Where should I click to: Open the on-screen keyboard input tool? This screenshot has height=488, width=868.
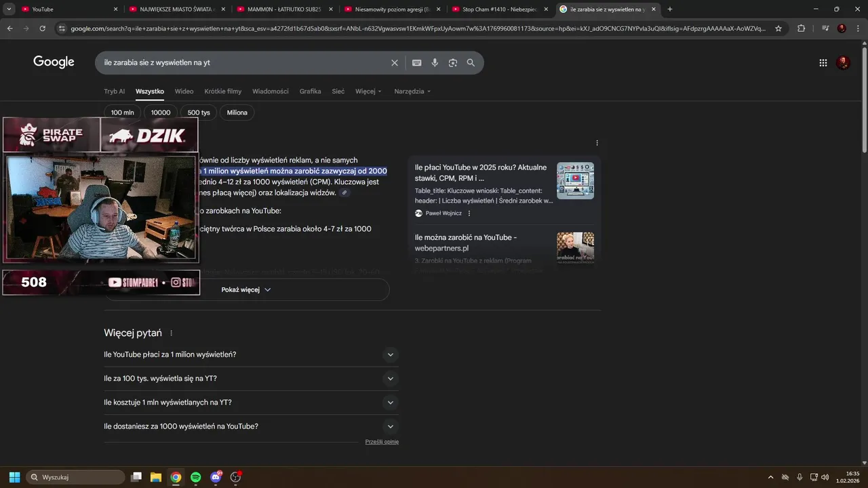(x=417, y=62)
